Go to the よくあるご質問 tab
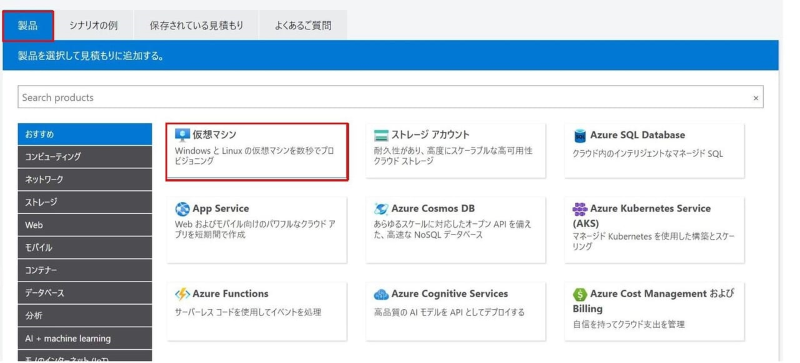The height and width of the screenshot is (363, 800). (x=303, y=26)
